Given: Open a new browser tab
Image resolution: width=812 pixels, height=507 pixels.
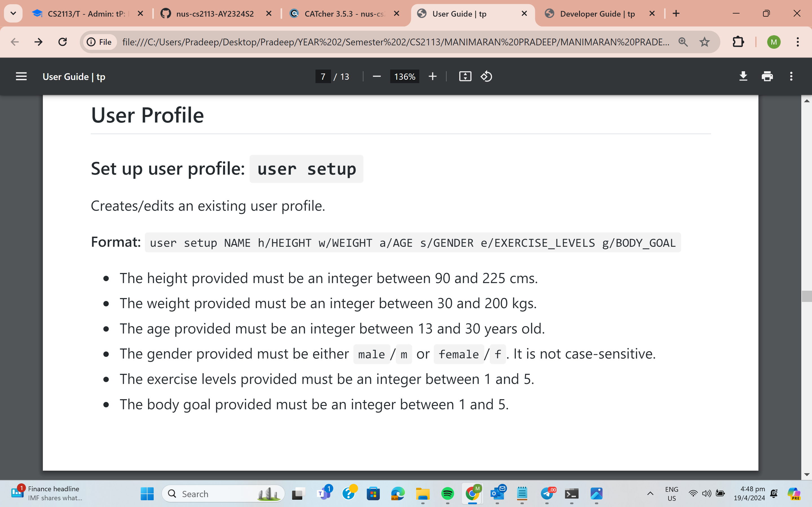Looking at the screenshot, I should pyautogui.click(x=676, y=14).
